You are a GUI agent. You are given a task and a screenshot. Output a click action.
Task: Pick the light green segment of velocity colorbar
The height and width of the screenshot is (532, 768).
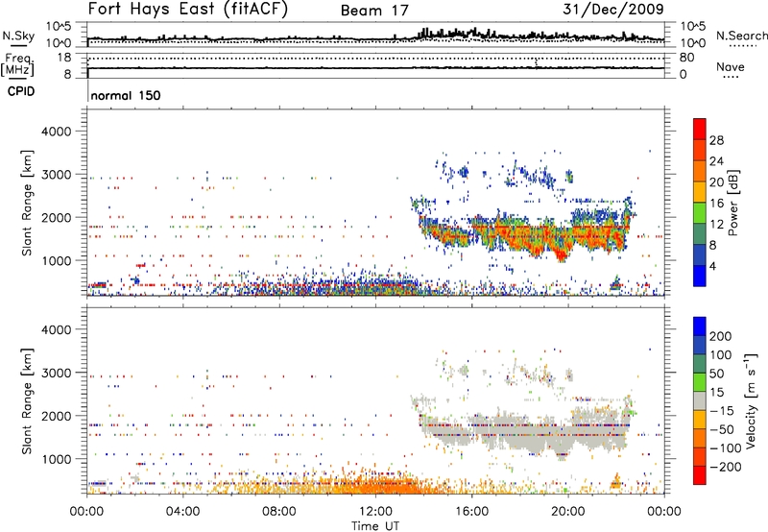[x=700, y=383]
